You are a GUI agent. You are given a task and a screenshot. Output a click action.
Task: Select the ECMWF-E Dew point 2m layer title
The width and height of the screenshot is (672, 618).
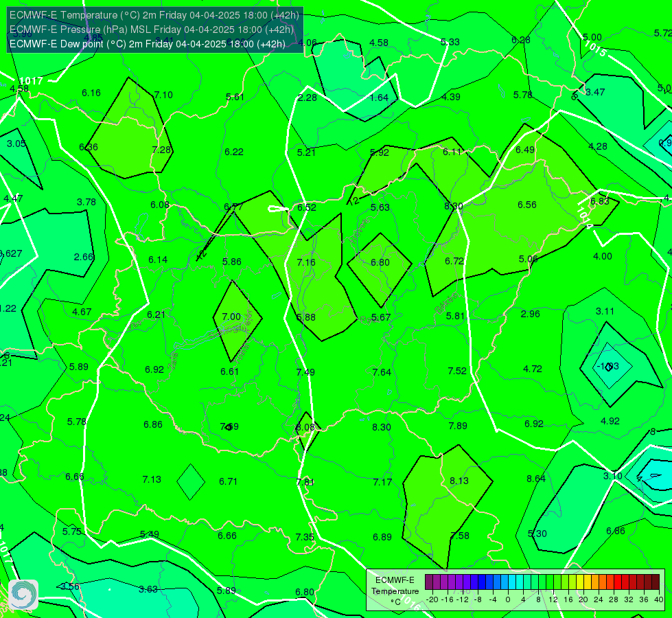click(148, 44)
